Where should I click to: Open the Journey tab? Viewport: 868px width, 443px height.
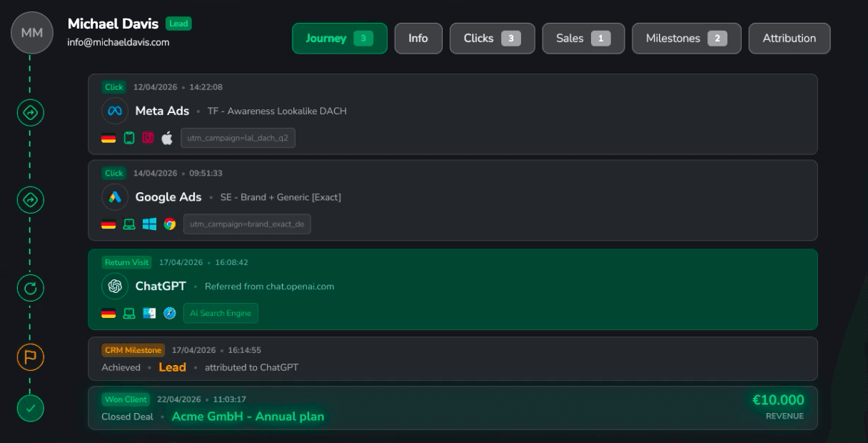[340, 39]
